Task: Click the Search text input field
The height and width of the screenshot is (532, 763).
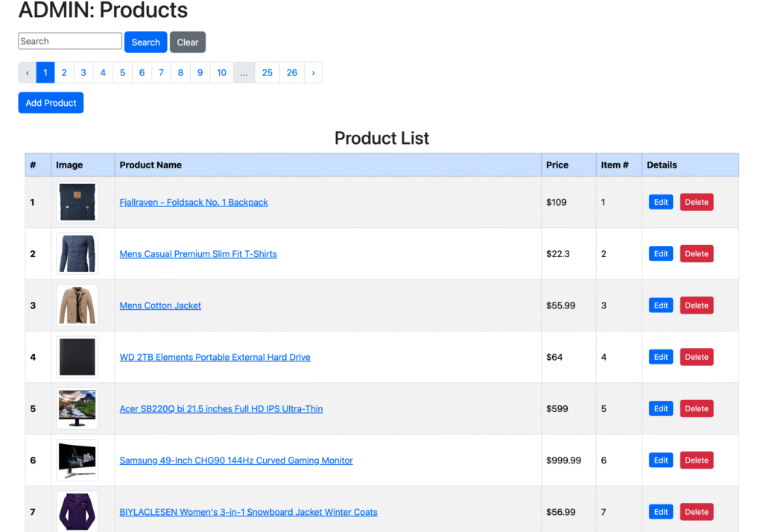Action: [70, 42]
